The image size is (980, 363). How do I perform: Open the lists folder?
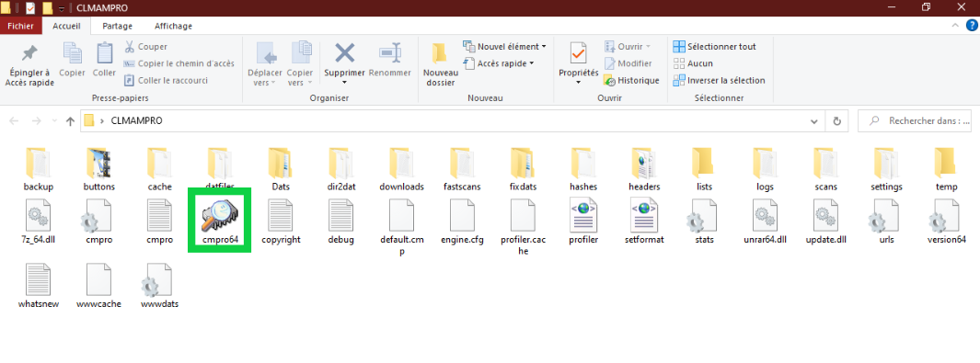[704, 170]
